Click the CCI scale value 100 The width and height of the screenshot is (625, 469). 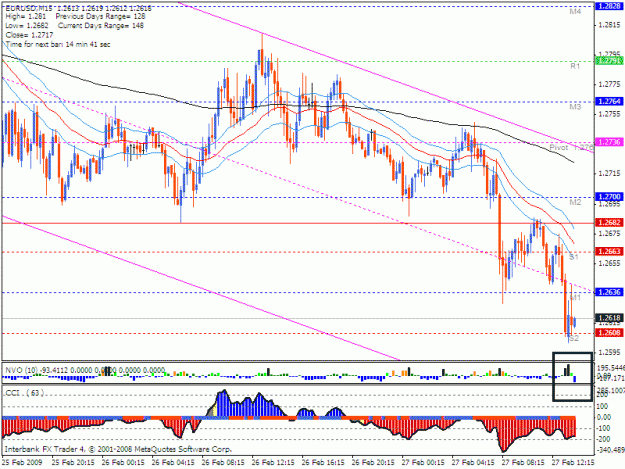point(602,406)
